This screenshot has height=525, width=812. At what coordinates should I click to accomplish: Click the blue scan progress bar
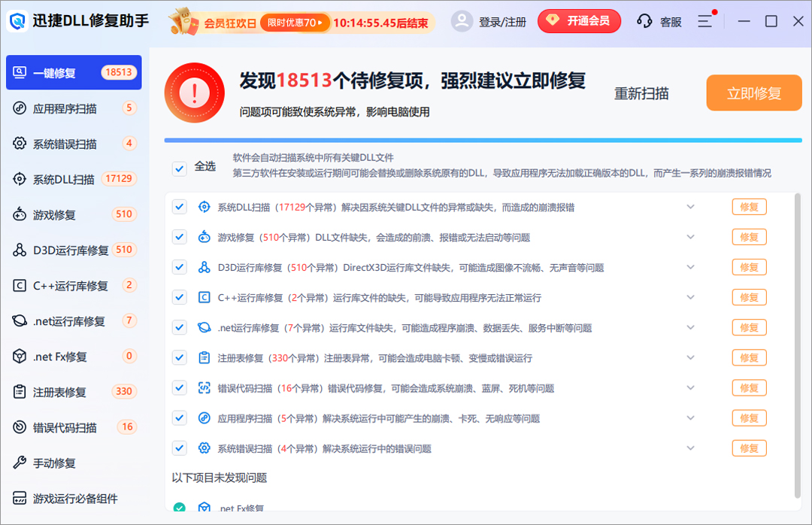pos(481,140)
